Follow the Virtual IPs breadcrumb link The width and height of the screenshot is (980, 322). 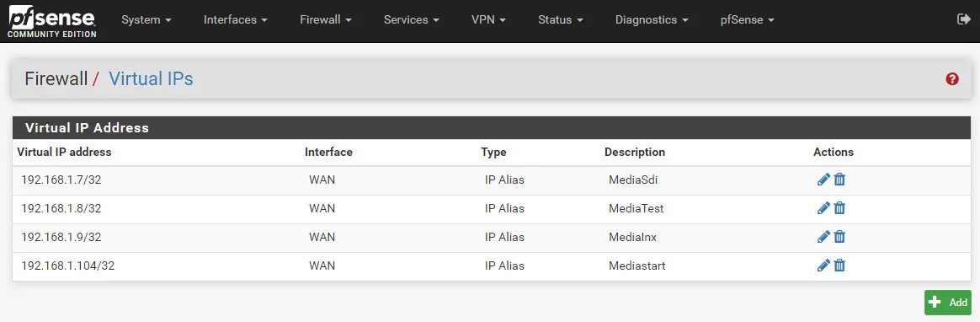tap(151, 78)
